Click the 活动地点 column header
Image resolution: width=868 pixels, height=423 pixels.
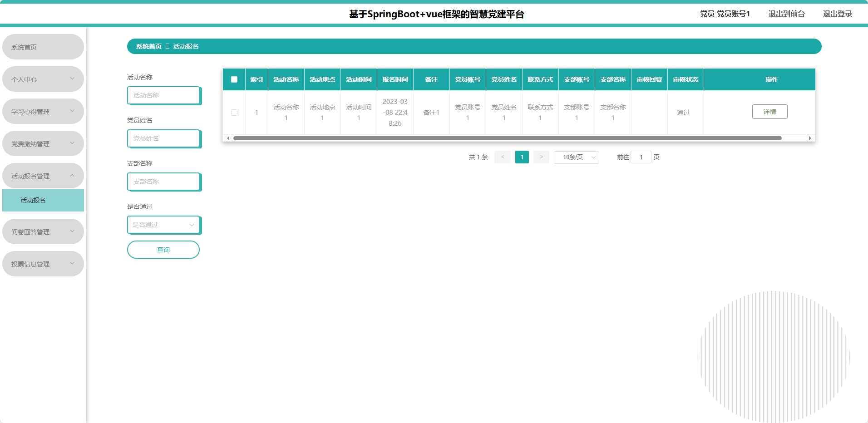pos(322,79)
